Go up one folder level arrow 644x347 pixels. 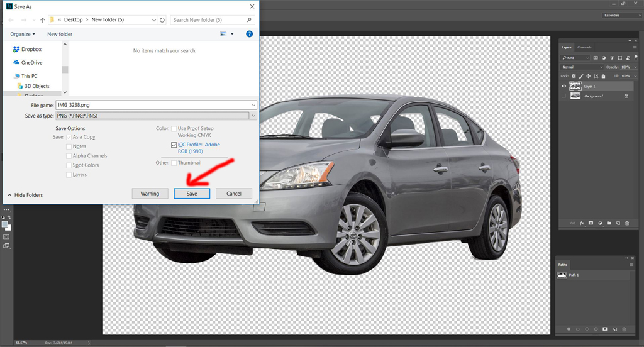[x=43, y=19]
